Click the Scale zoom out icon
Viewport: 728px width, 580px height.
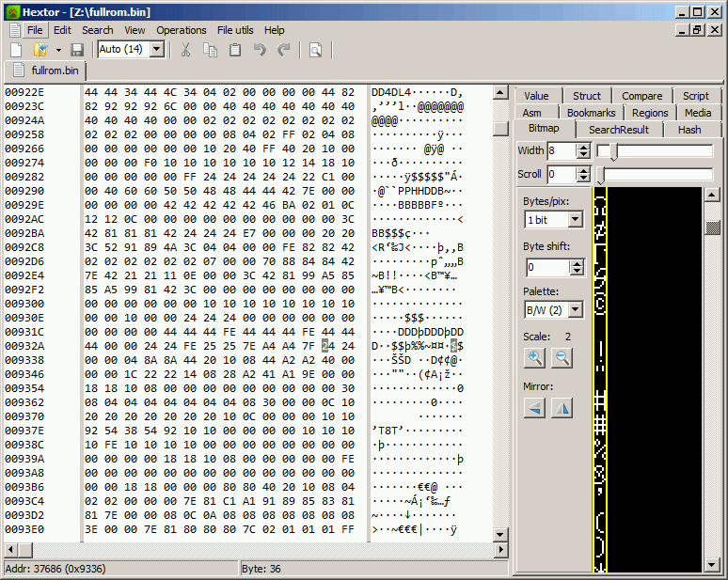click(562, 358)
